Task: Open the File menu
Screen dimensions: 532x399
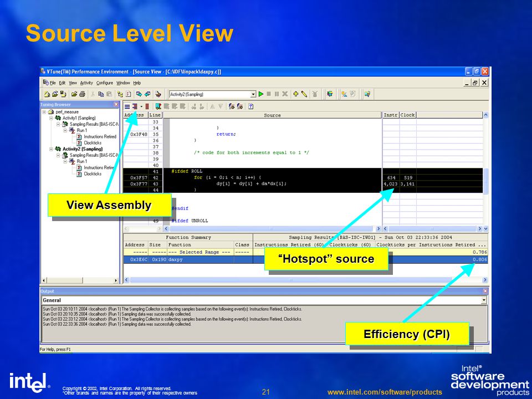Action: tap(53, 83)
